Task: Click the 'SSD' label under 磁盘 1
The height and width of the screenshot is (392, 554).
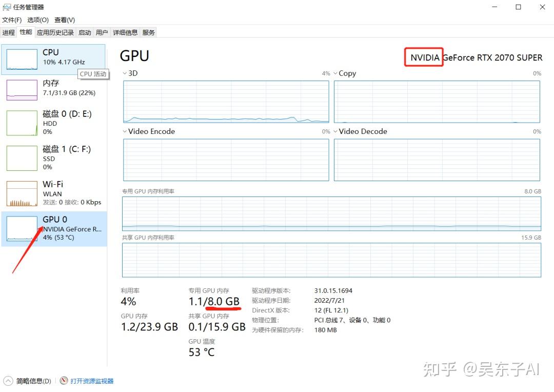Action: (x=49, y=159)
